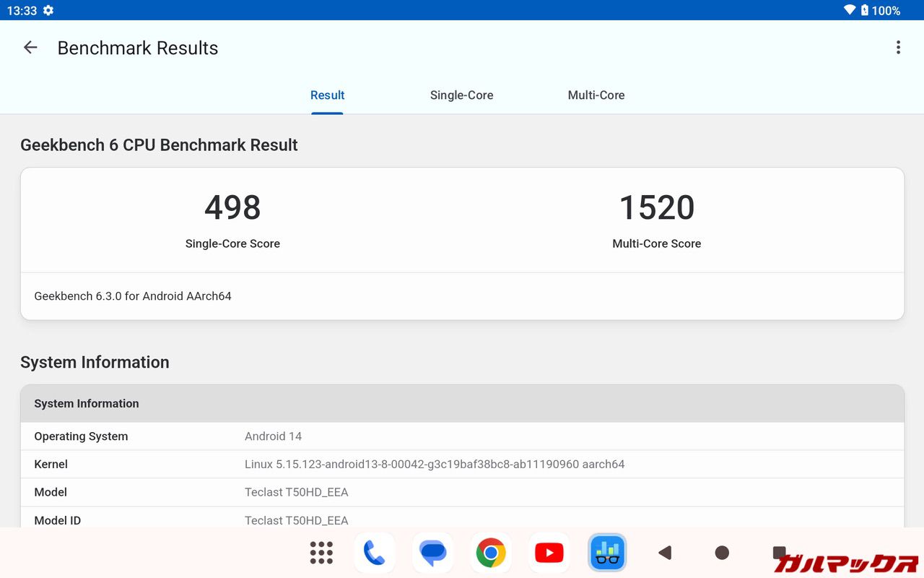Screen dimensions: 924x578
Task: Switch to the Multi-Core tab
Action: [596, 95]
